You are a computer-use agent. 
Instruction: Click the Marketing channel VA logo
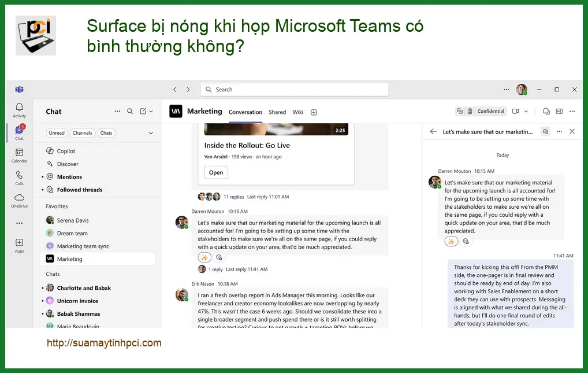(176, 111)
